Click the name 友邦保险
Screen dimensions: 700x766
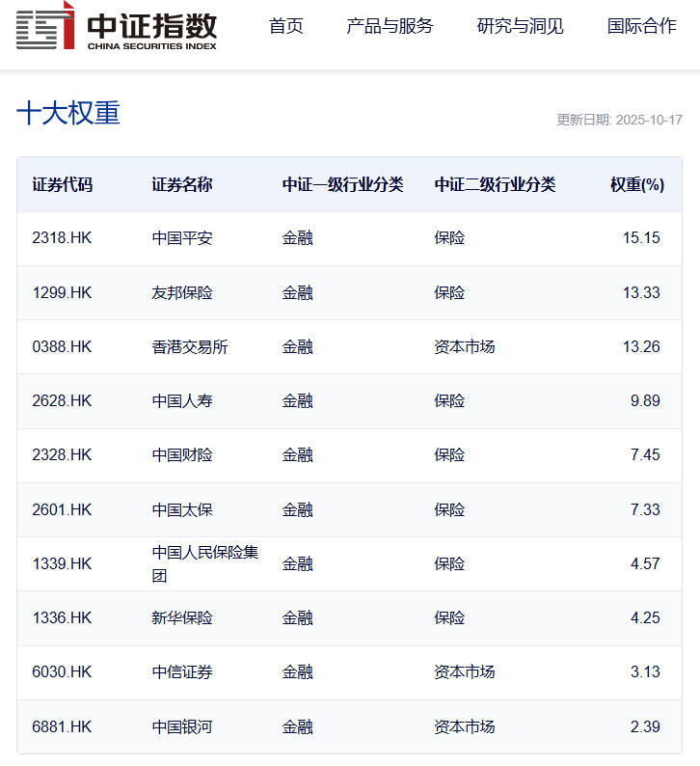[x=182, y=292]
